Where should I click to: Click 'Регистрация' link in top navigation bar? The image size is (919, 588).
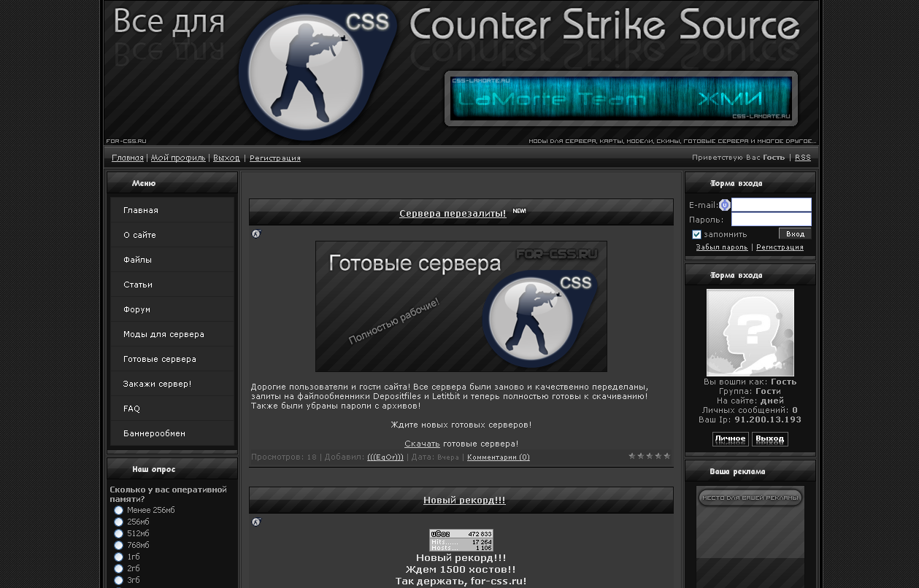point(275,158)
